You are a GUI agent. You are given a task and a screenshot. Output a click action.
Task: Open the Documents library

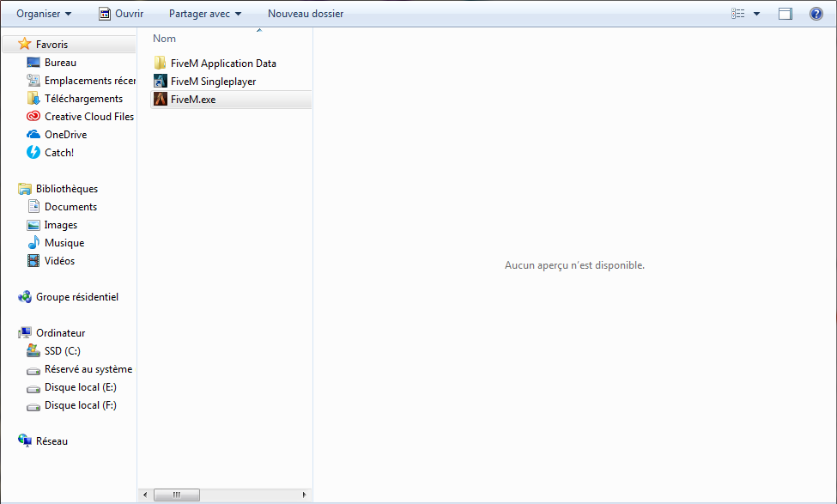[70, 207]
